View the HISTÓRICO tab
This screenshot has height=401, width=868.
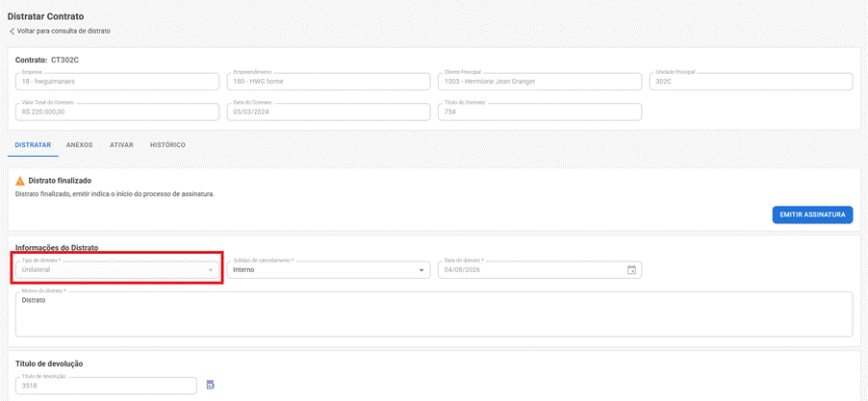167,145
